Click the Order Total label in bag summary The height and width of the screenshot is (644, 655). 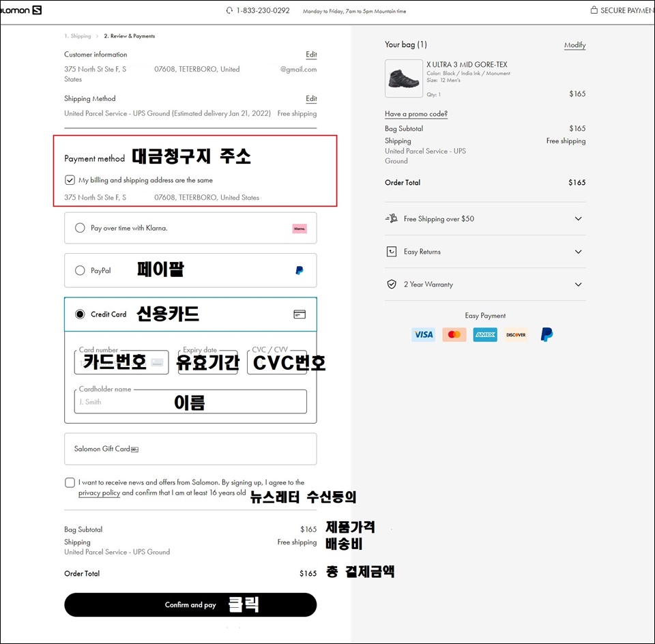403,183
